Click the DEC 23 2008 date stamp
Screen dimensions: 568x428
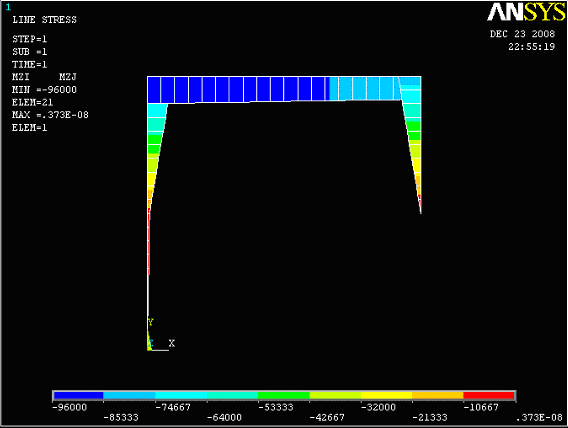(x=522, y=34)
